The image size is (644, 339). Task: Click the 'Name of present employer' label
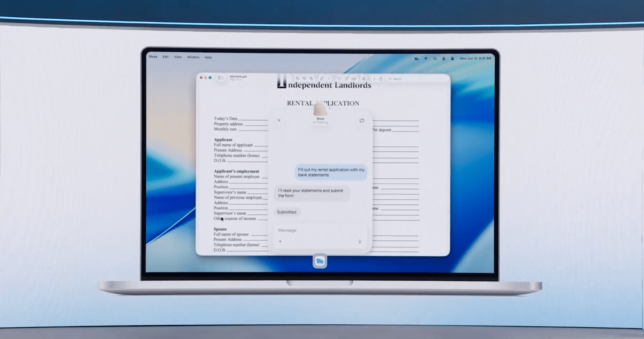point(237,177)
